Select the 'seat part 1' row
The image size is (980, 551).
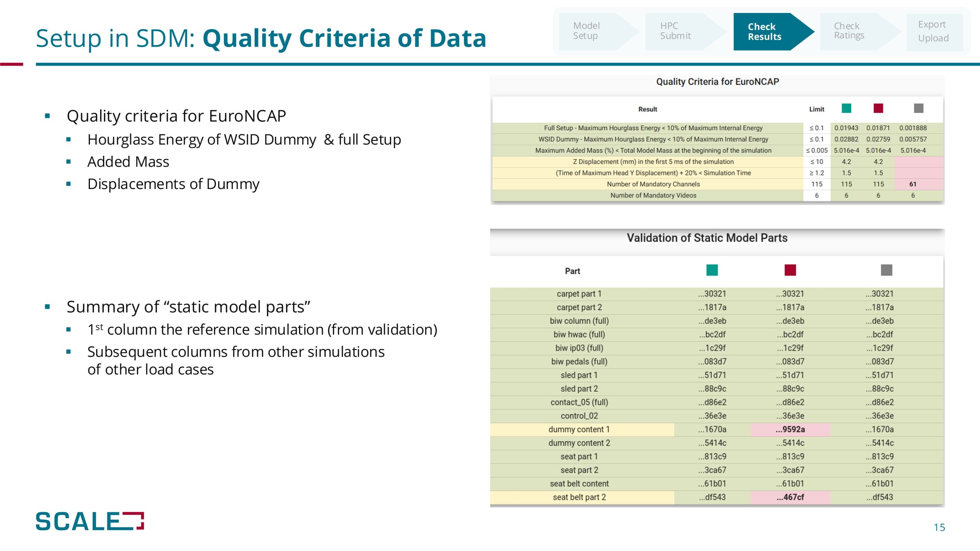717,456
